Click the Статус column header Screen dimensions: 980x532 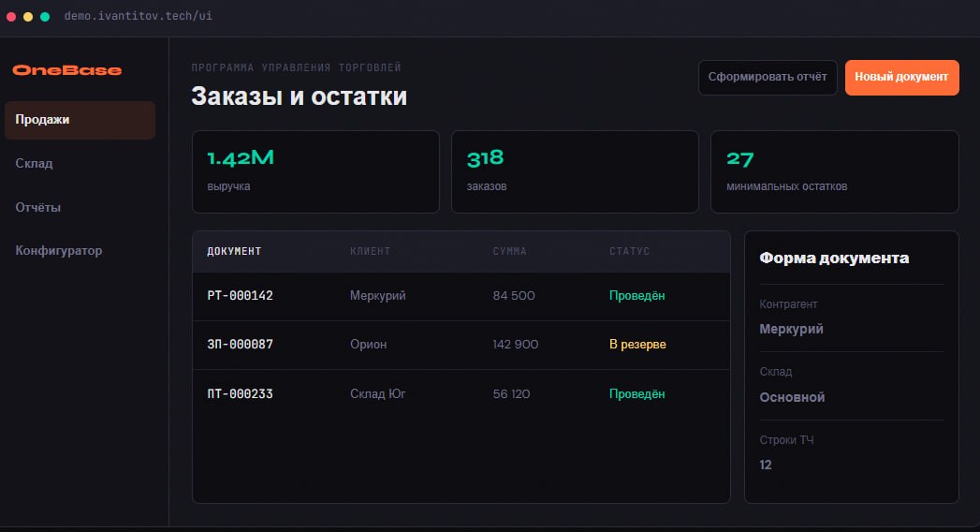tap(629, 251)
